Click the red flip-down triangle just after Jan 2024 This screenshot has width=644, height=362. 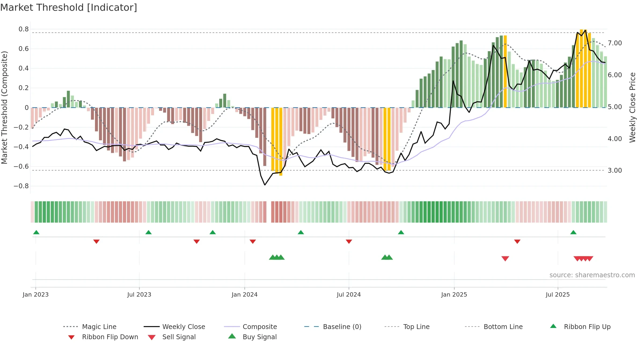pos(253,242)
